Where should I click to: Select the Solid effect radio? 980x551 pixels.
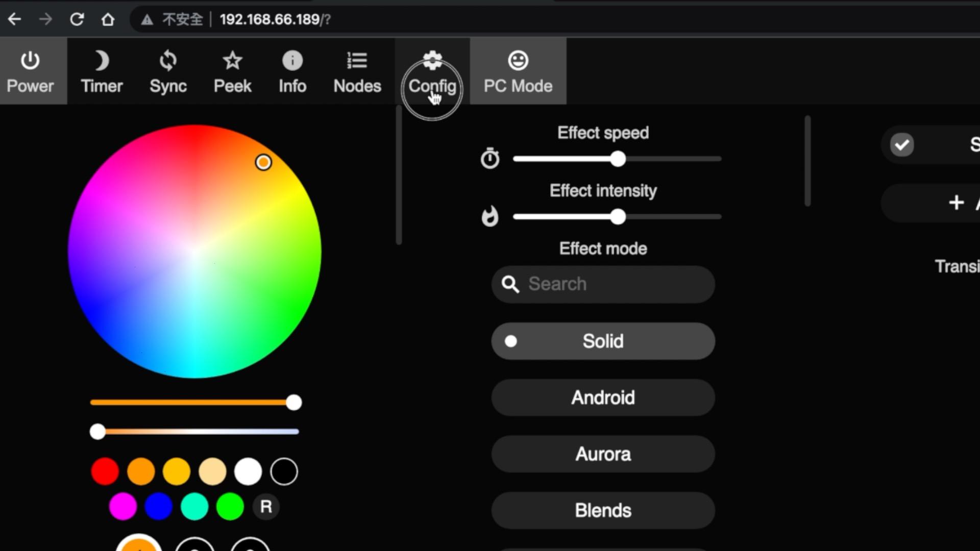point(511,341)
